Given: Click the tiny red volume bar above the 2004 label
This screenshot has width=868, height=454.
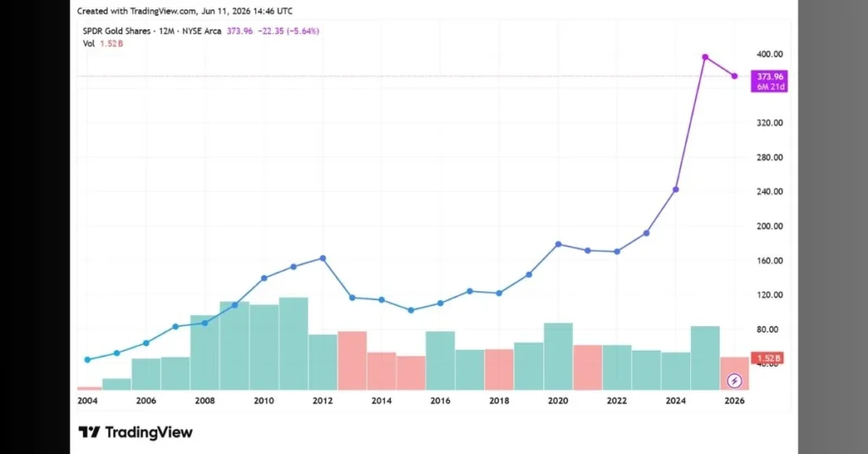Looking at the screenshot, I should point(90,388).
